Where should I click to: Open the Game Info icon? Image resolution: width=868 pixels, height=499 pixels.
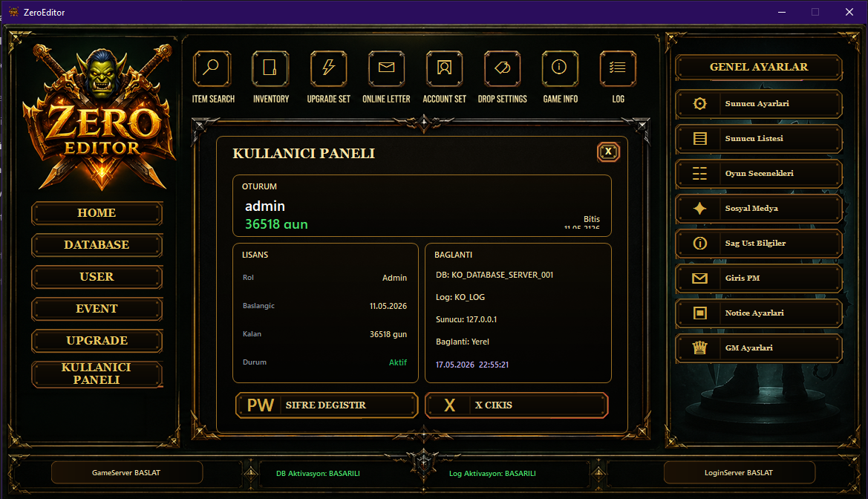tap(560, 68)
